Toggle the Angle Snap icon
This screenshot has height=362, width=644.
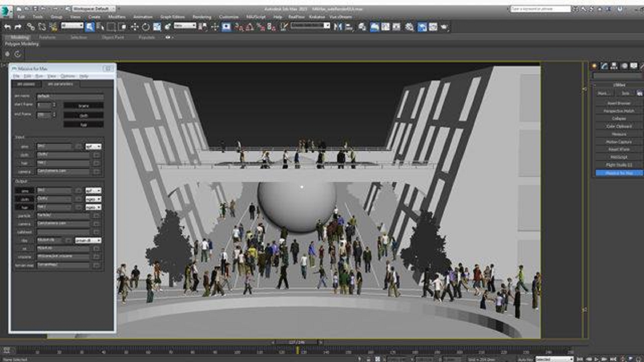(250, 27)
